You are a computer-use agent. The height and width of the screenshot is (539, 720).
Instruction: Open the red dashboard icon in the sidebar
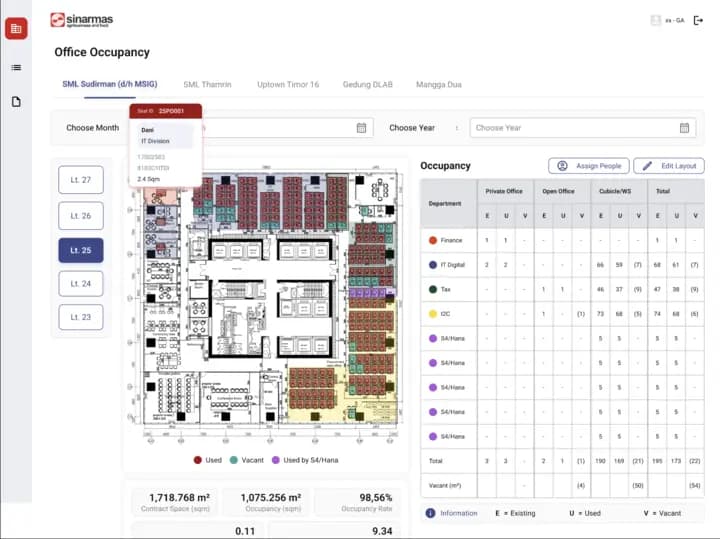pyautogui.click(x=16, y=28)
